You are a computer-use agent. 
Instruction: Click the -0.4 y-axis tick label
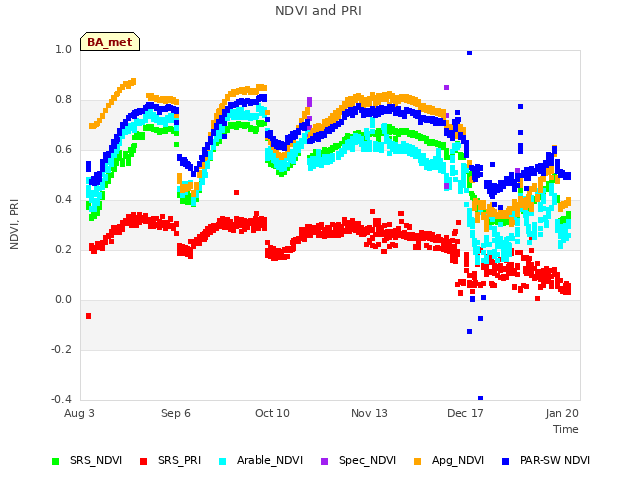(61, 399)
